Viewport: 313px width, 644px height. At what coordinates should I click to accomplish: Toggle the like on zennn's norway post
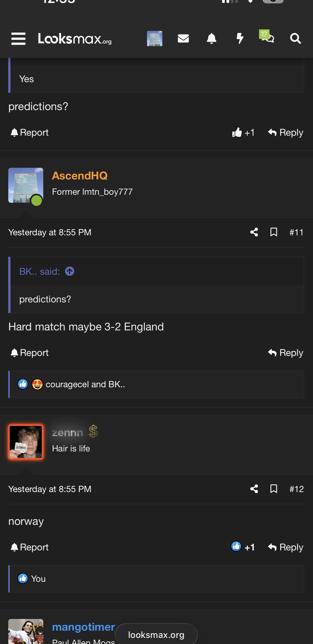pyautogui.click(x=243, y=547)
